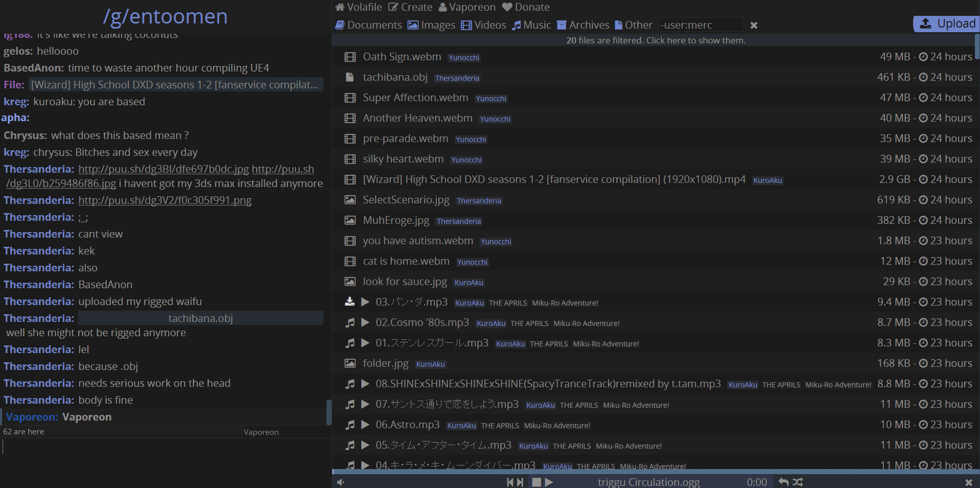Click the Donate heart link
Image resolution: width=980 pixels, height=488 pixels.
(x=526, y=7)
